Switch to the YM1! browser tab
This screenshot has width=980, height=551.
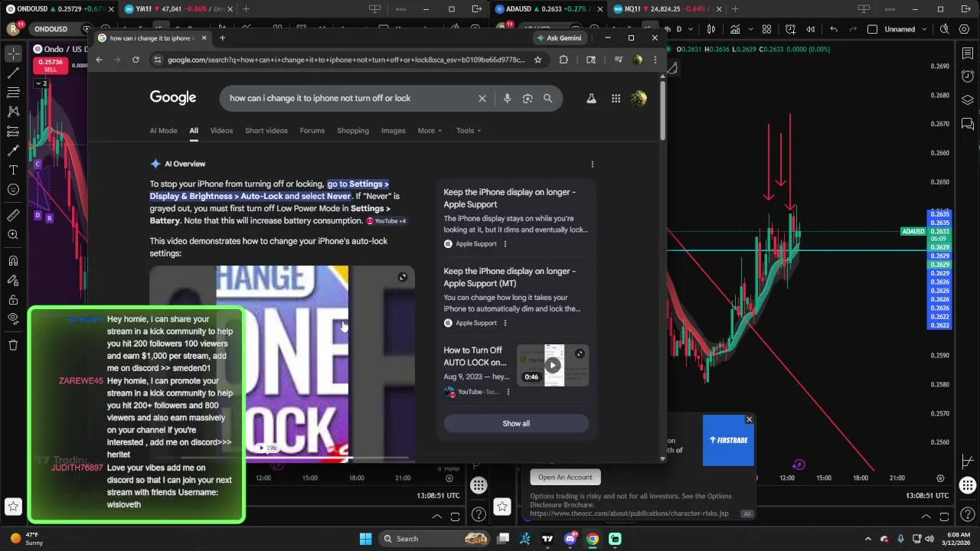[177, 9]
